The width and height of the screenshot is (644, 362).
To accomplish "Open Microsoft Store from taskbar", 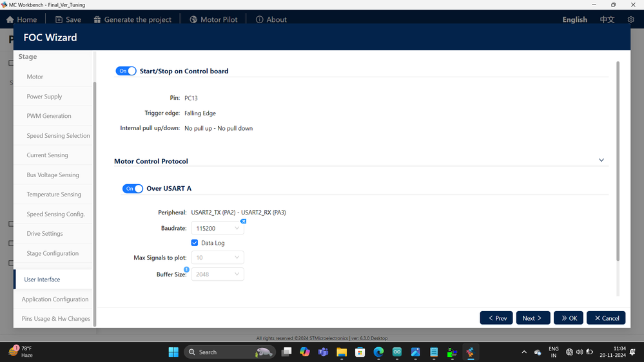I will pyautogui.click(x=360, y=352).
